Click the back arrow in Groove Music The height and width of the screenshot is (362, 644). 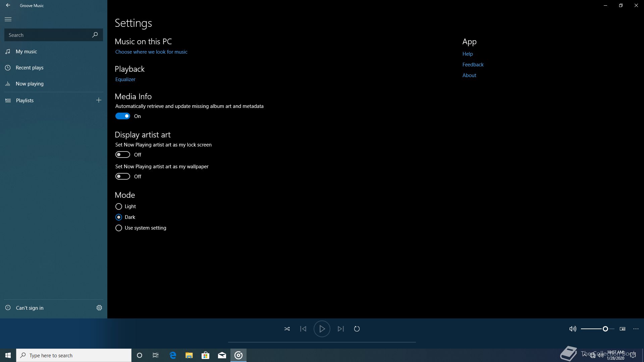8,5
